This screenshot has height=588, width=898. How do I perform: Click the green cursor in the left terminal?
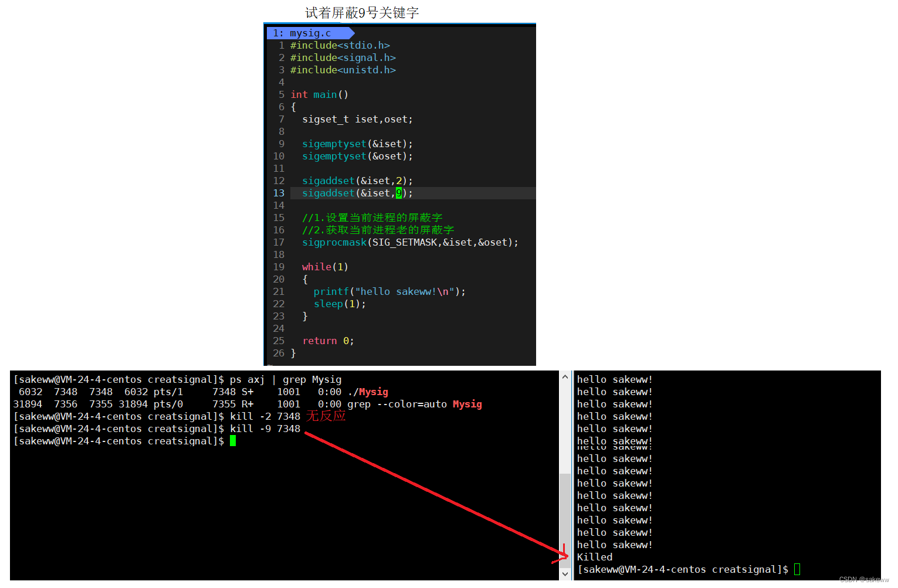coord(233,441)
